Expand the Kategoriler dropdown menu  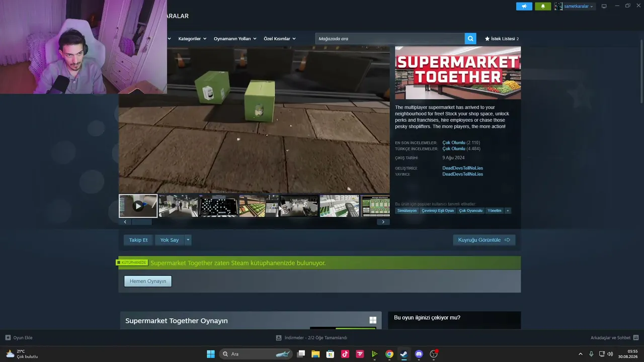(x=192, y=39)
